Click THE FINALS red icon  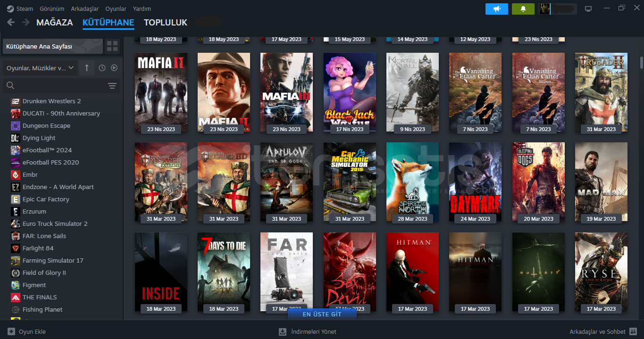pos(15,297)
